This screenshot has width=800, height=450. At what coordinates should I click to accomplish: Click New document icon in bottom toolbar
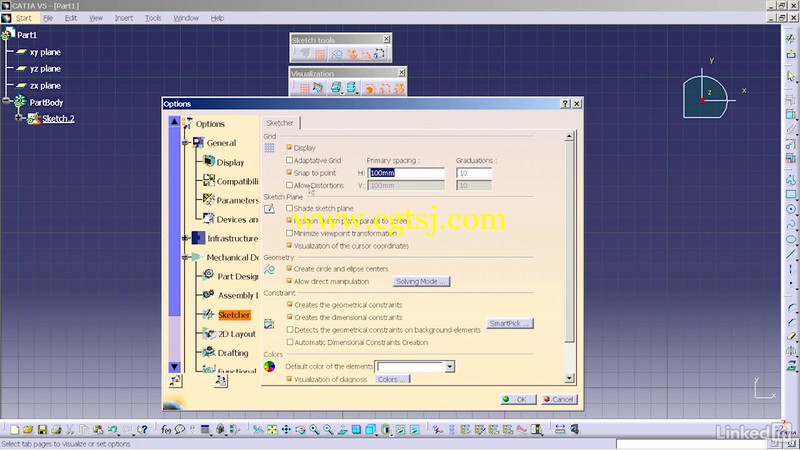(x=14, y=430)
